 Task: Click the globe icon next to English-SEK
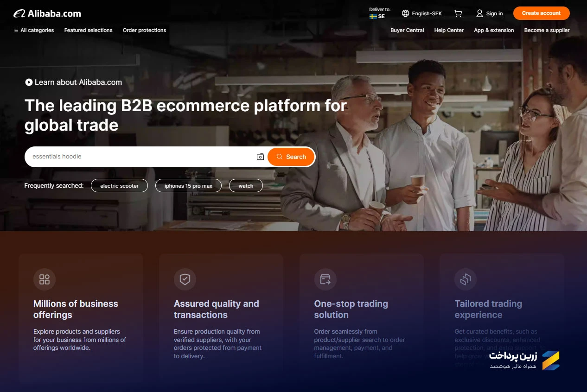point(405,13)
